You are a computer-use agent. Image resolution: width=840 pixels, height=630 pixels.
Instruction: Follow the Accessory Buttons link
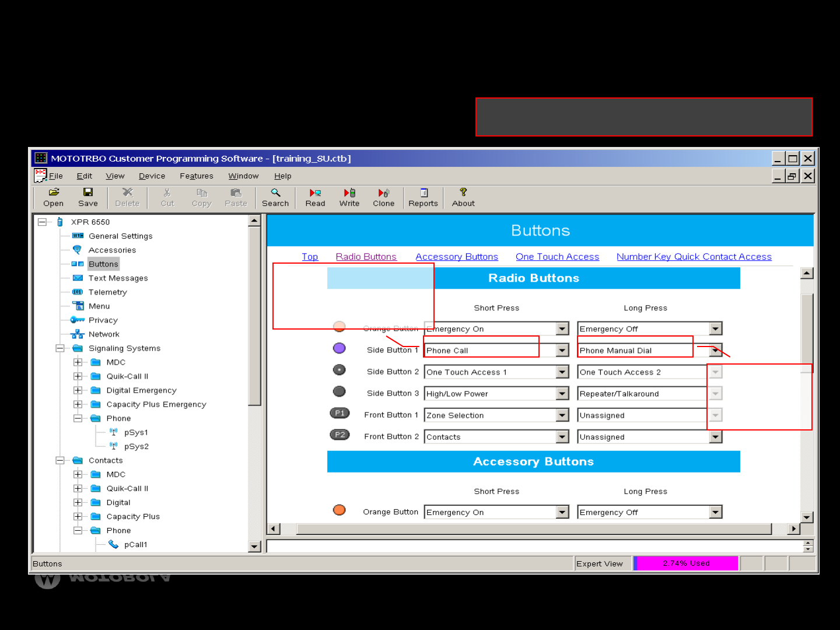[457, 257]
